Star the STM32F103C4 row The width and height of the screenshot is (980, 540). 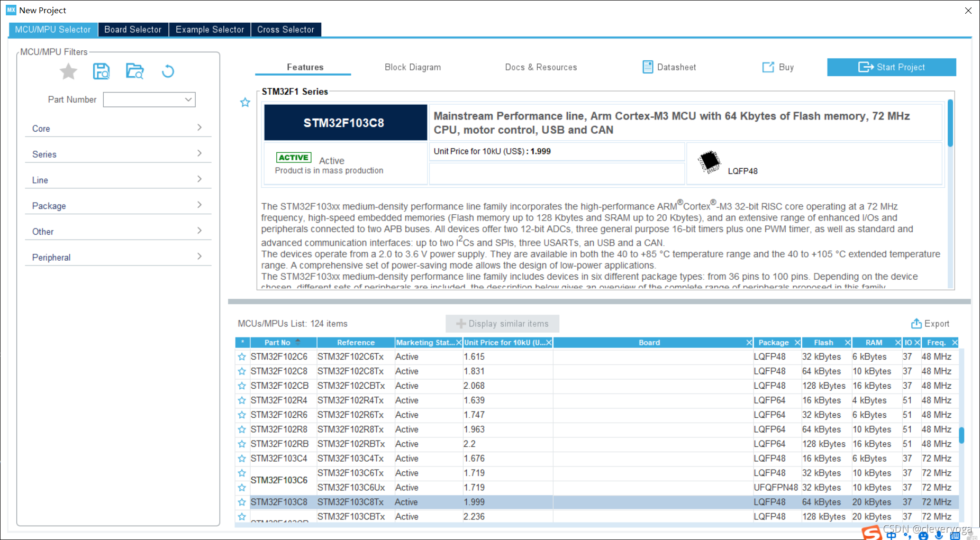[242, 459]
